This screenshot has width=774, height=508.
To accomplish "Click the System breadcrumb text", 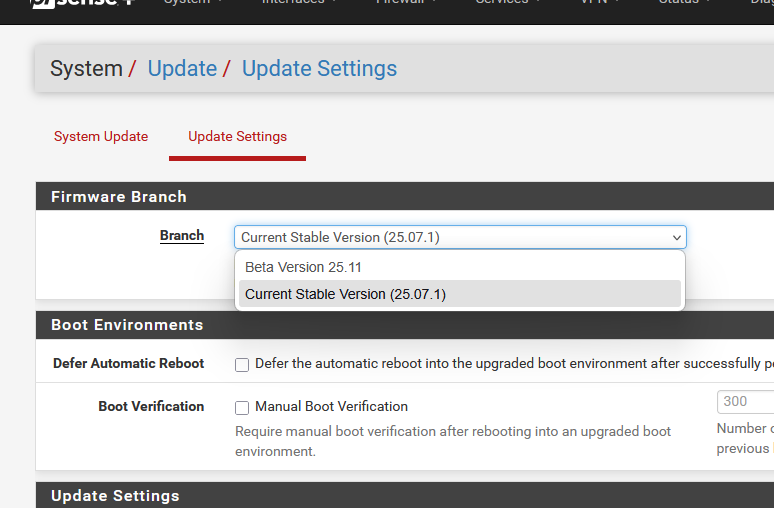I will (x=86, y=69).
